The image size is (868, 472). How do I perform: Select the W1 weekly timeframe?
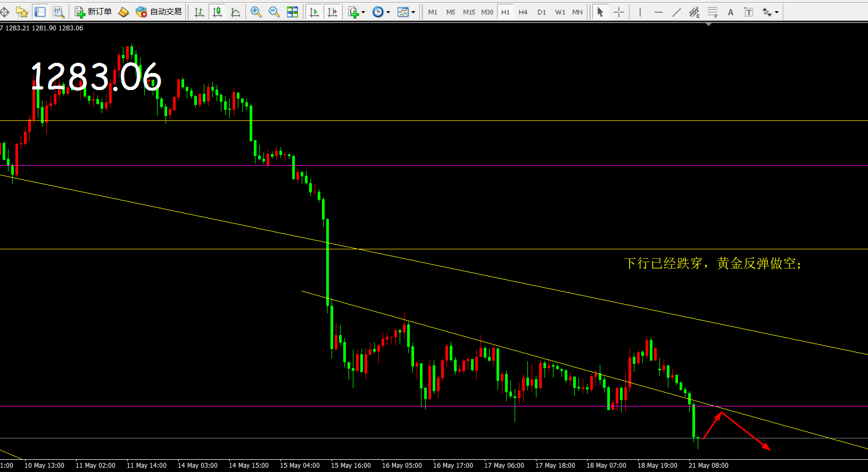[560, 12]
